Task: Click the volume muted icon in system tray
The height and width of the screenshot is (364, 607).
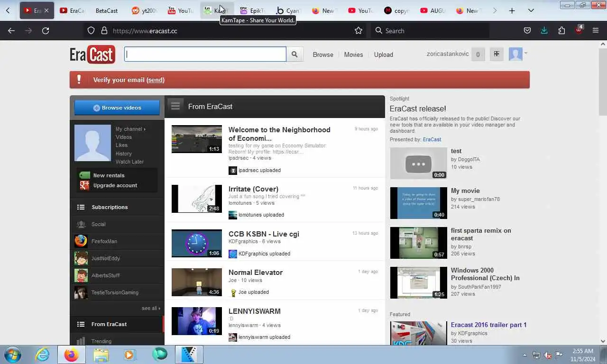Action: pos(548,355)
